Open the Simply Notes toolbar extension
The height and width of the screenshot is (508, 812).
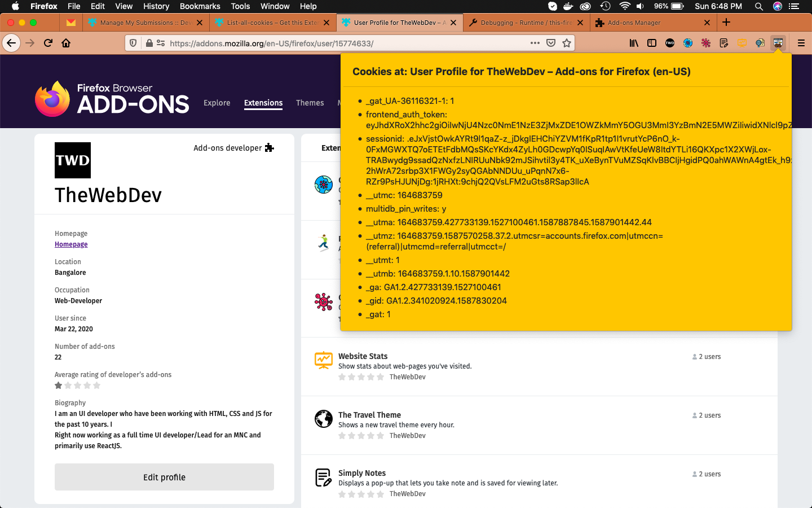tap(724, 43)
